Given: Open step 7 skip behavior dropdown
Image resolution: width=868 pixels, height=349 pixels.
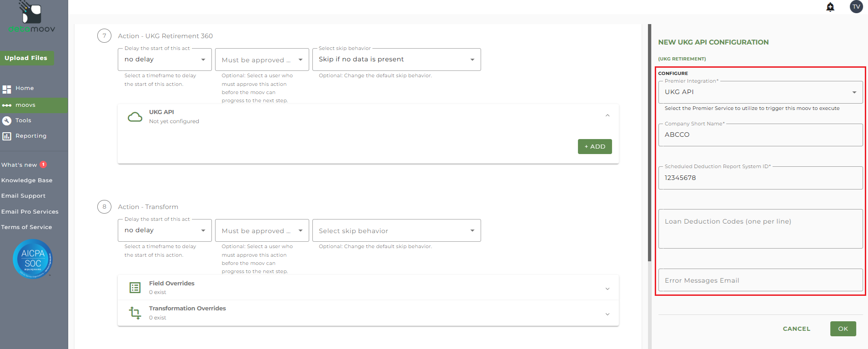Looking at the screenshot, I should pos(396,60).
